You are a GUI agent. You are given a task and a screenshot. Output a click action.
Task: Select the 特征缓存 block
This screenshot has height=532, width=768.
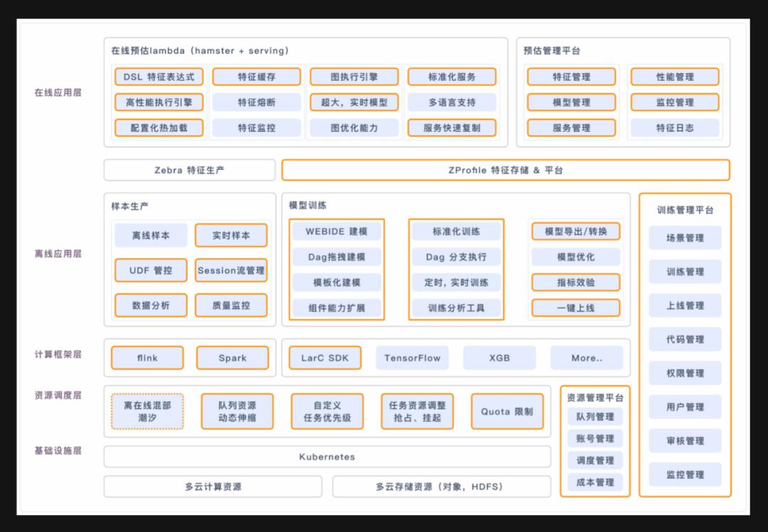[x=257, y=77]
